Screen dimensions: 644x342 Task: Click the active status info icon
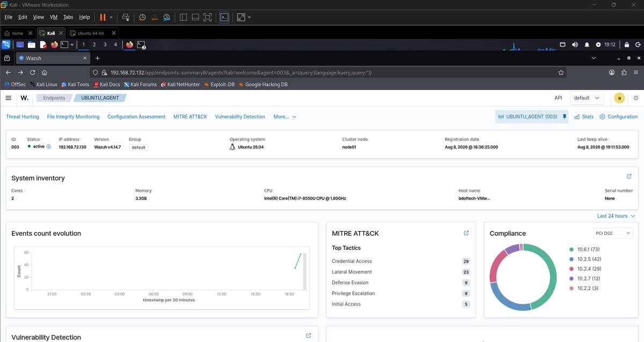49,146
